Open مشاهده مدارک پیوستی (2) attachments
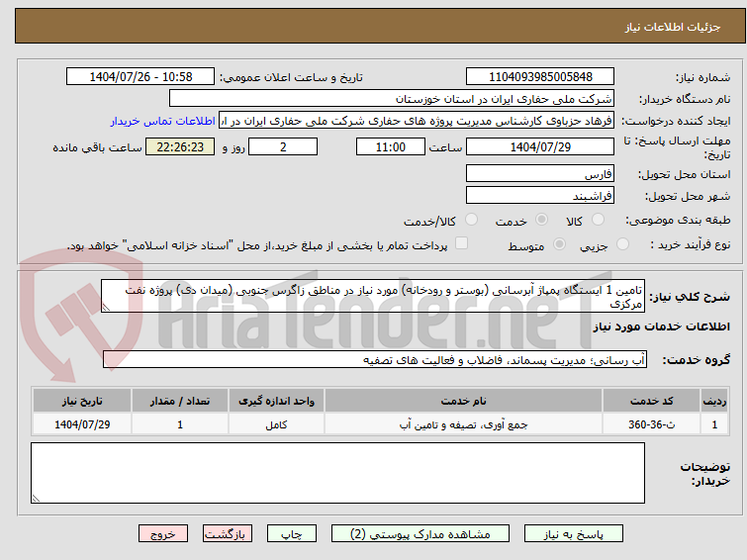The width and height of the screenshot is (747, 560). (x=420, y=534)
